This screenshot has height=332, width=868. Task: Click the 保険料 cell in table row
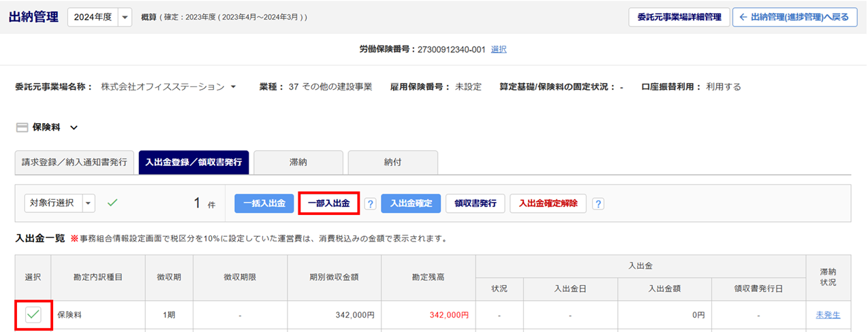[98, 315]
